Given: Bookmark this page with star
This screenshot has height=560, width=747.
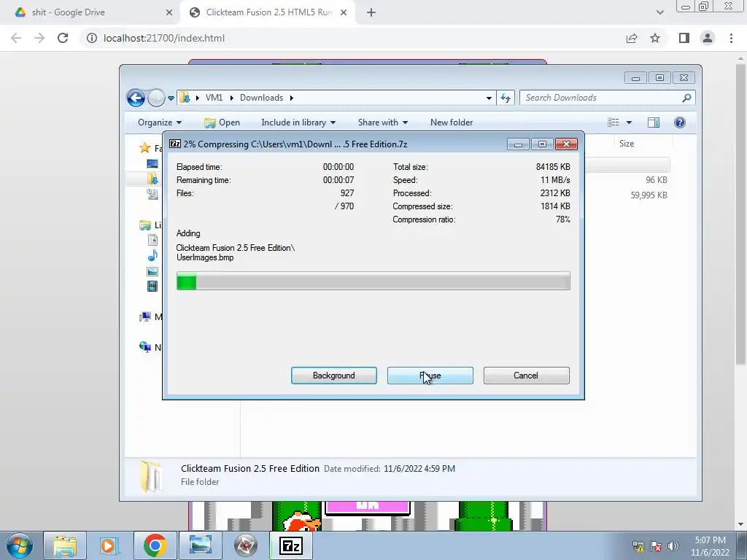Looking at the screenshot, I should (x=655, y=38).
